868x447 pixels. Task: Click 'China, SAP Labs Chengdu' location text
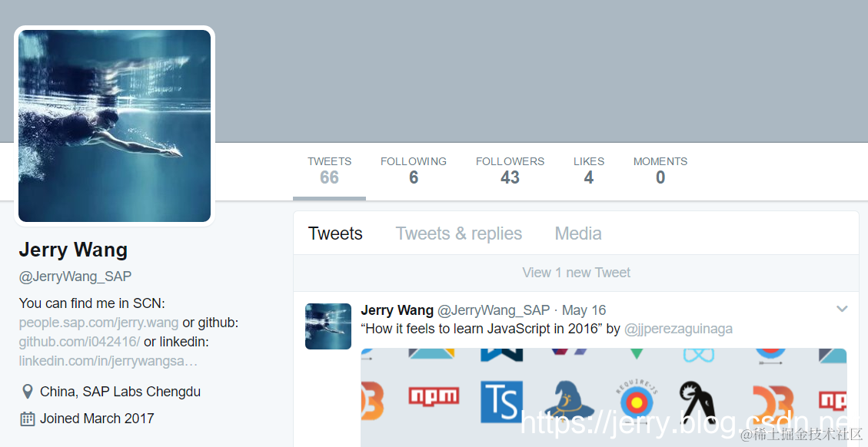click(120, 392)
